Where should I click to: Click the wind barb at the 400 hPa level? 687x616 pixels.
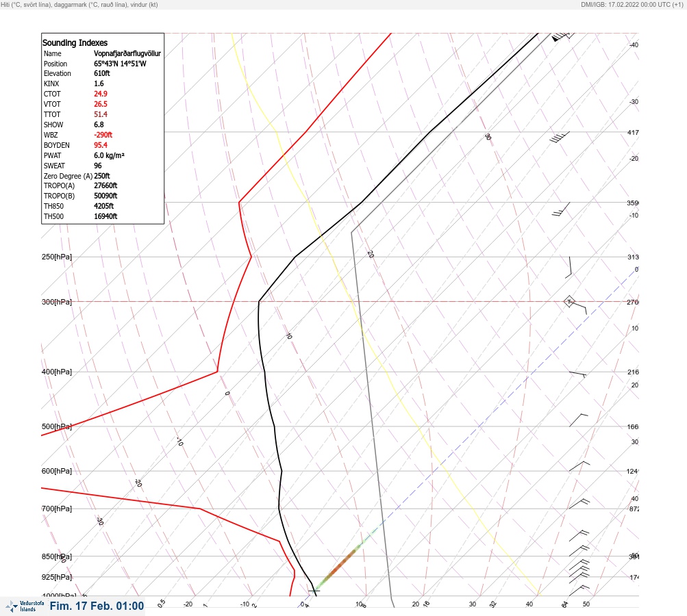[577, 374]
